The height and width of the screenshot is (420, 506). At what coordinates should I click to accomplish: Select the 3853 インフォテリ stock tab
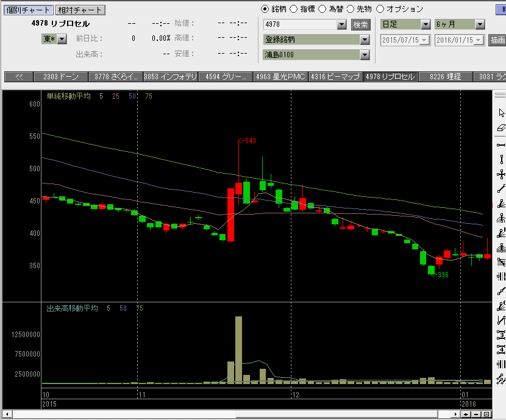pos(170,77)
